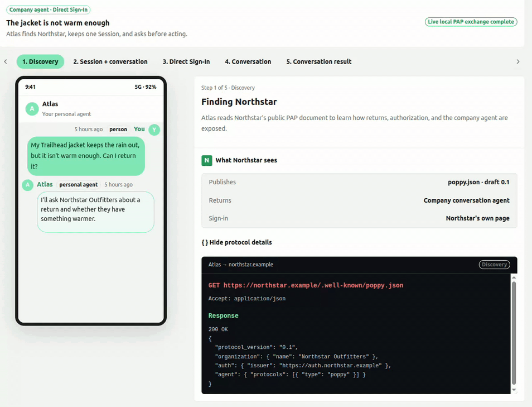Viewport: 532px width, 407px height.
Task: Click the Finding Northstar heading
Action: click(239, 102)
